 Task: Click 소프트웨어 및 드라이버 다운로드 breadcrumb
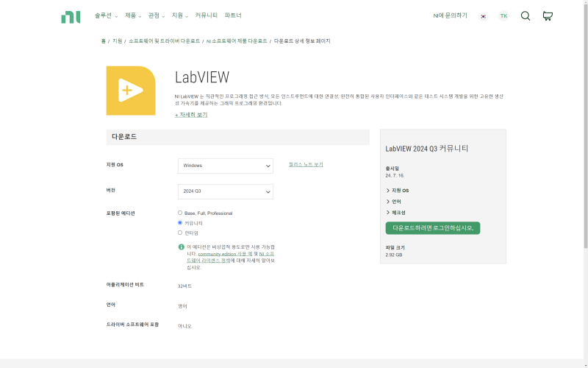point(164,41)
